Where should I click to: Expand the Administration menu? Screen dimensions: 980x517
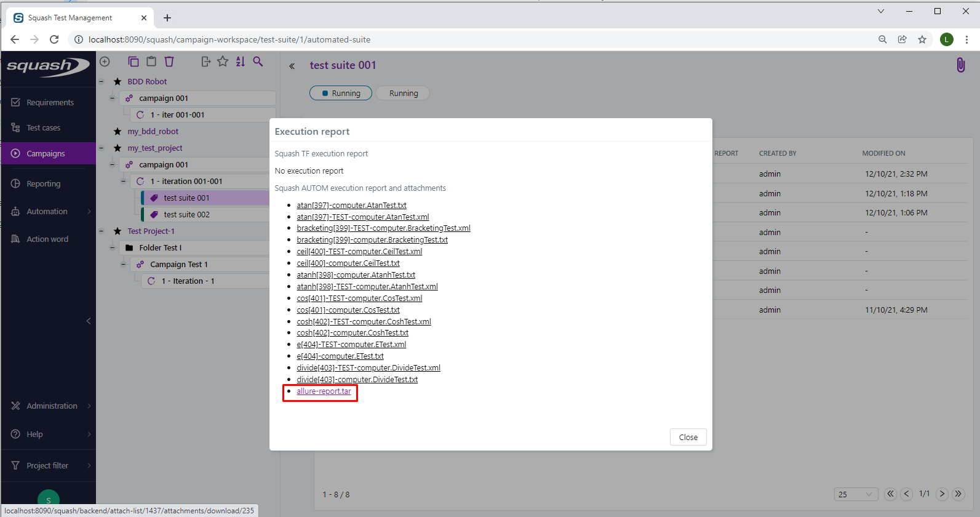[52, 406]
